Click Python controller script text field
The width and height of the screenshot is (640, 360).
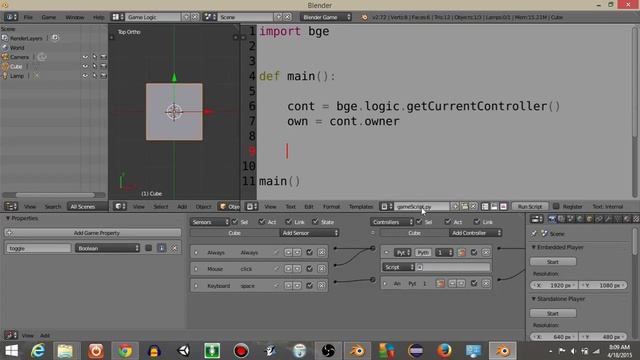point(453,267)
